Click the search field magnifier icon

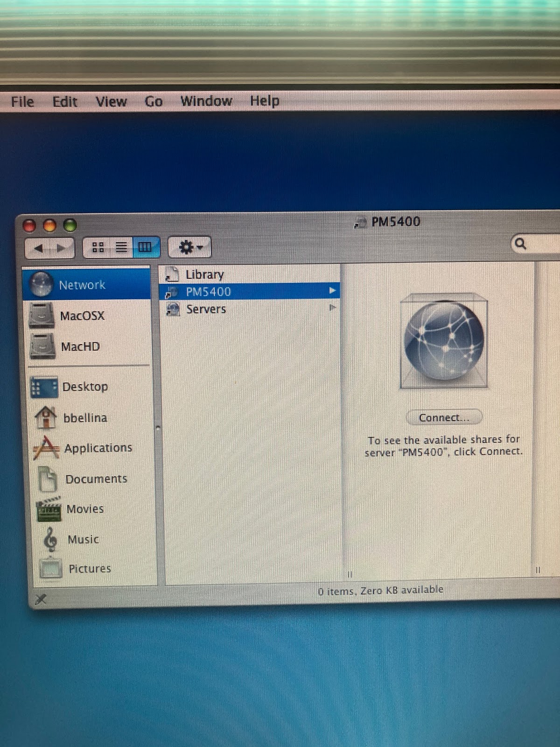click(520, 243)
